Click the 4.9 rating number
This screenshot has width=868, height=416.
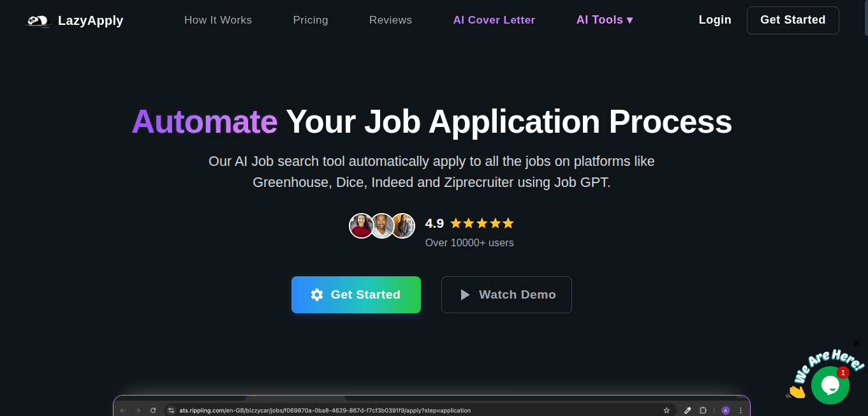coord(434,223)
